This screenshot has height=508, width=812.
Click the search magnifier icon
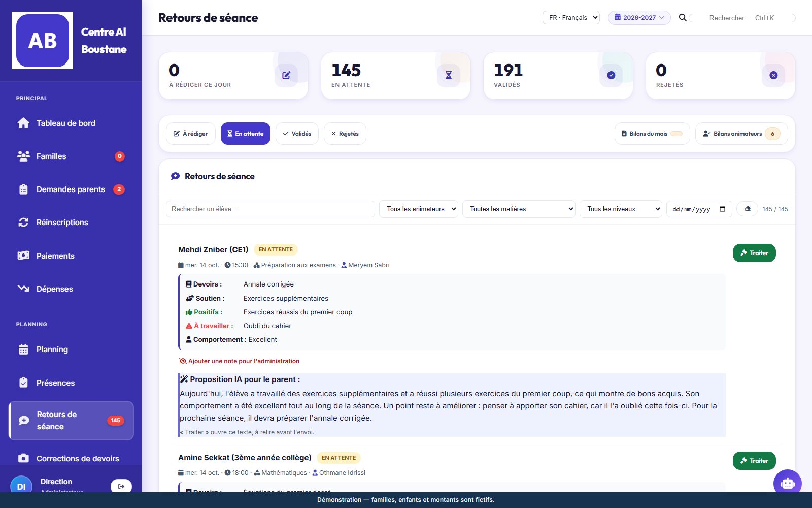(683, 18)
